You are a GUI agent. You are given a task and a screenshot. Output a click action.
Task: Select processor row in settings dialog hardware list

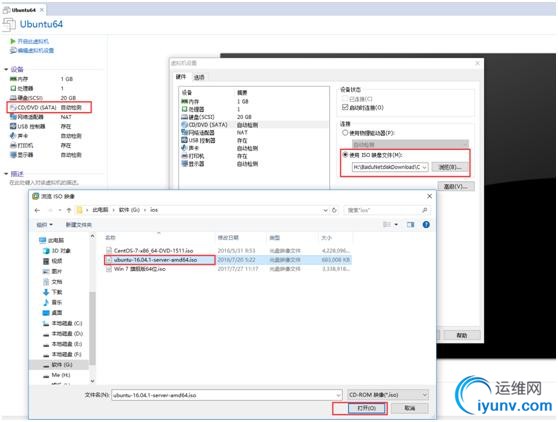[254, 109]
